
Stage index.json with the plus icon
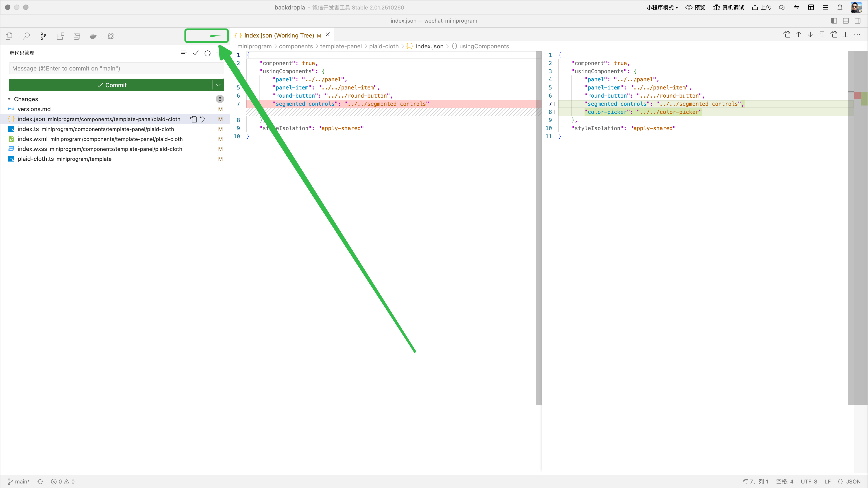click(211, 119)
